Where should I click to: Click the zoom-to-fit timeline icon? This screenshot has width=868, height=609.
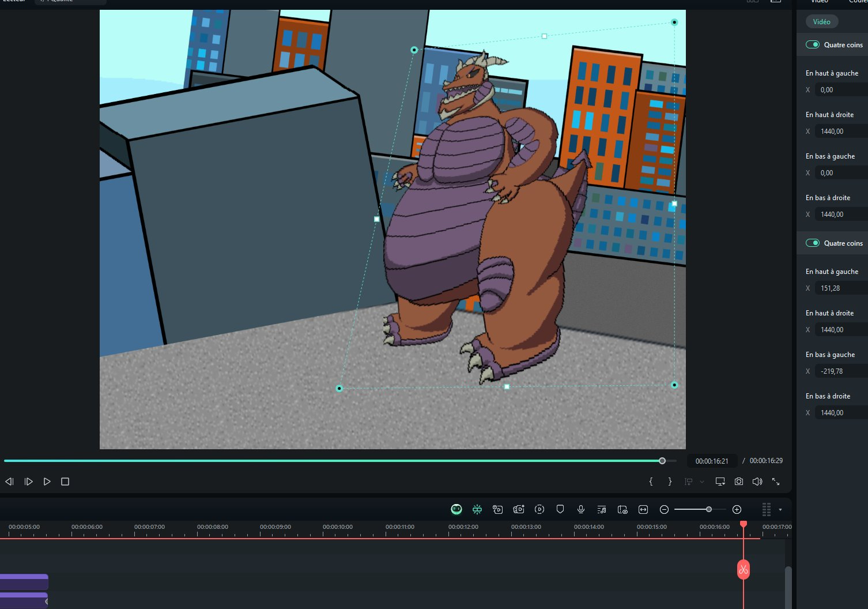click(643, 509)
